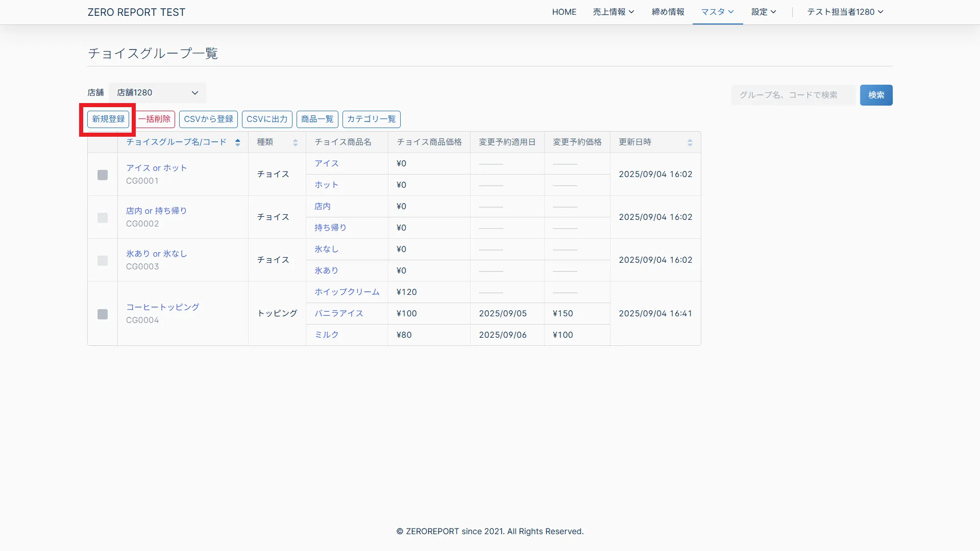Tick the 氷あり or 氷なし checkbox

click(x=103, y=261)
